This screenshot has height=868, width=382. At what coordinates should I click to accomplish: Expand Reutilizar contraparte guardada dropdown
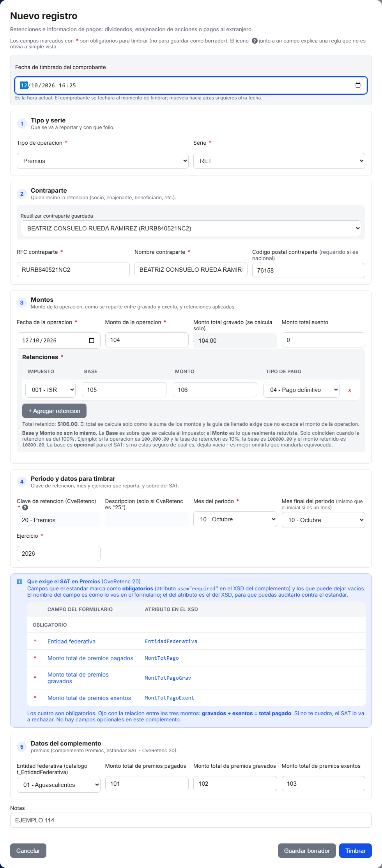point(191,229)
